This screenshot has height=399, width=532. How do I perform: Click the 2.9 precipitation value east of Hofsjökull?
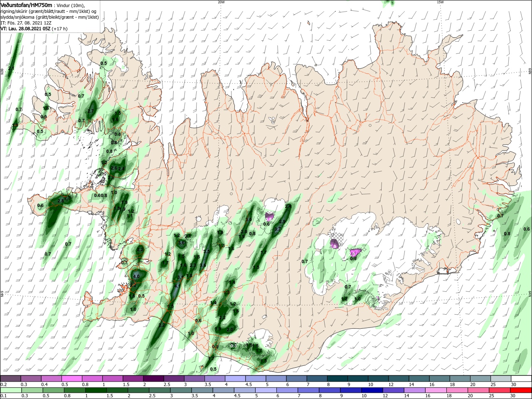(x=283, y=222)
